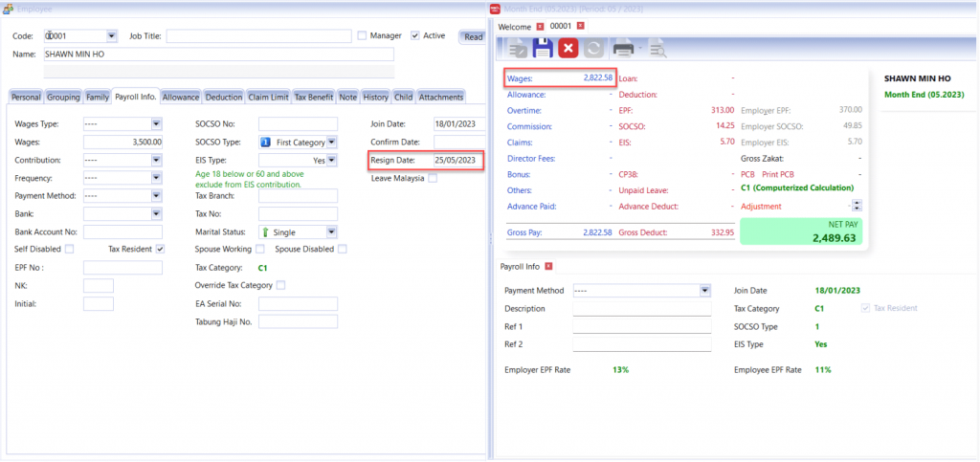This screenshot has width=980, height=462.
Task: Switch to the Welcome tab
Action: pyautogui.click(x=514, y=27)
